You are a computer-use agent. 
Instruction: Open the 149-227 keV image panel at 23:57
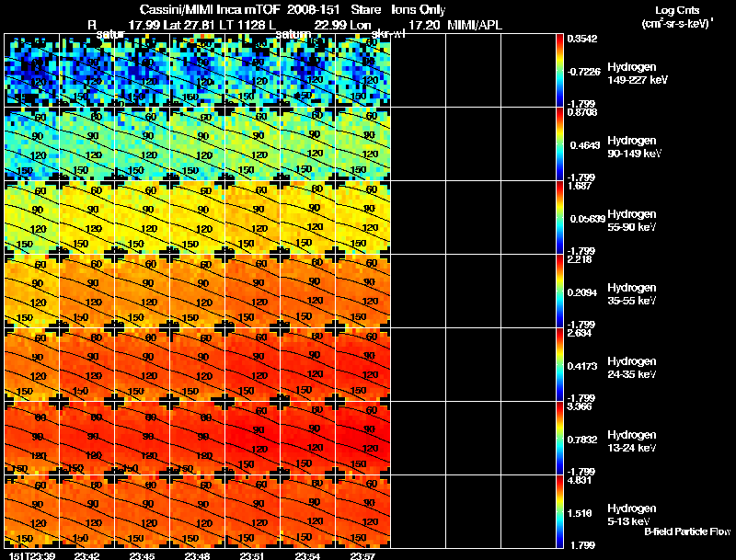[362, 71]
